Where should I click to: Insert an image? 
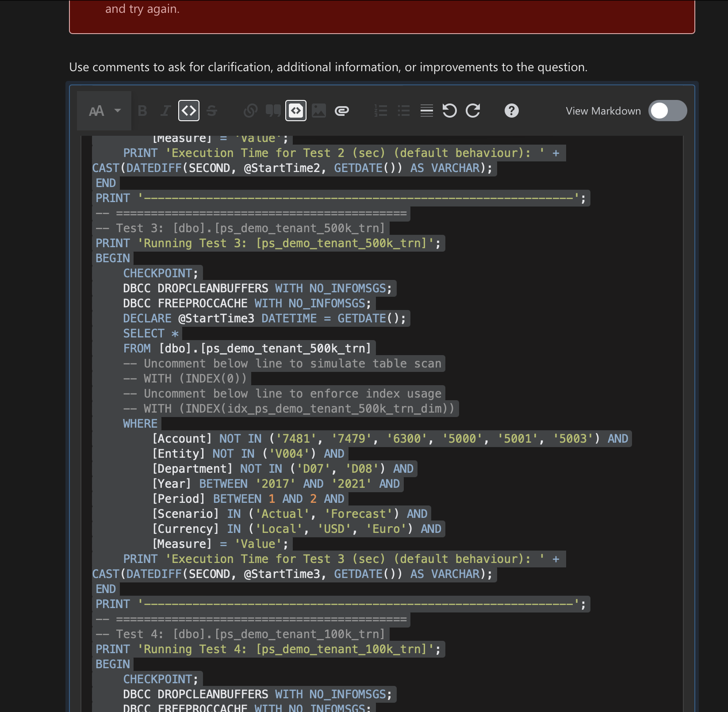(x=319, y=111)
